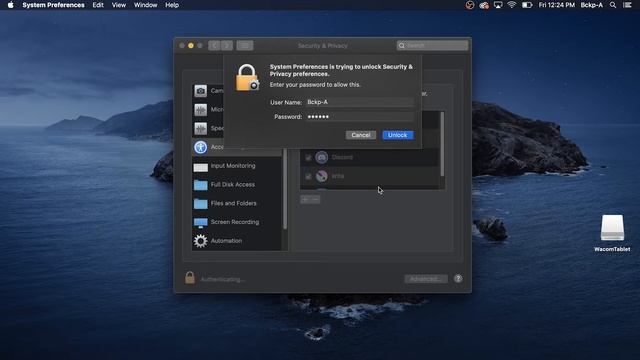640x360 pixels.
Task: Click the remove app minus button
Action: (x=315, y=199)
